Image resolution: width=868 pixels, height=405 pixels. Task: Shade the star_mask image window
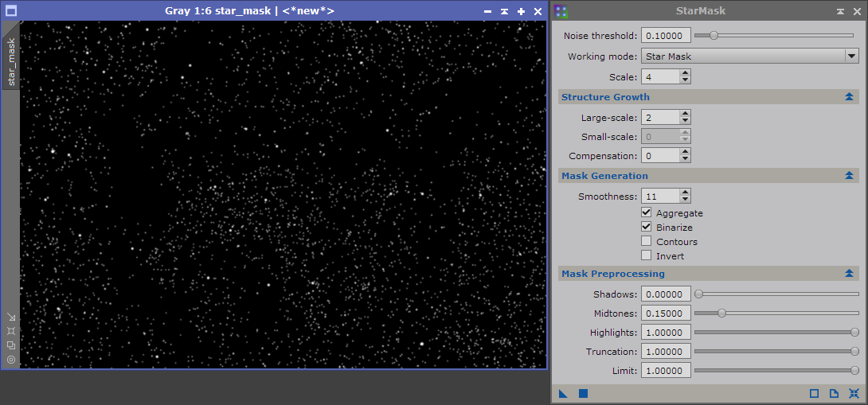(x=504, y=12)
